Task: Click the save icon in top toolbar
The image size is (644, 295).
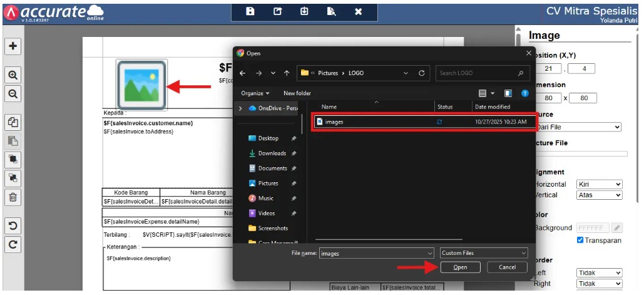Action: click(250, 11)
